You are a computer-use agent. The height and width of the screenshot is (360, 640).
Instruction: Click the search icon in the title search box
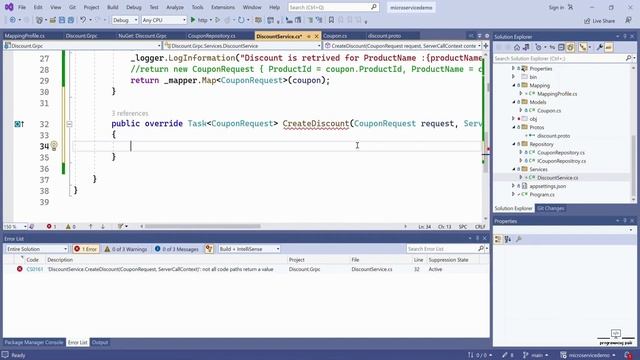coord(373,7)
